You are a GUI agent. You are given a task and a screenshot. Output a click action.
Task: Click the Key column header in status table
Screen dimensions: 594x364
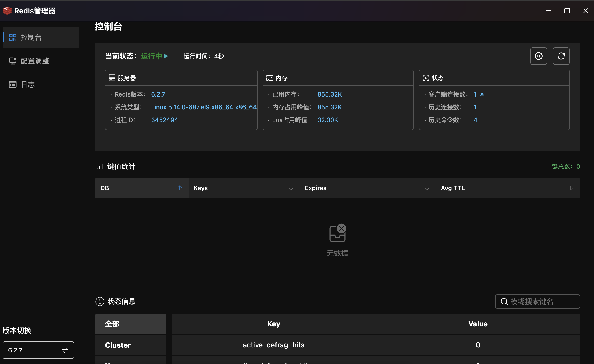pos(274,324)
